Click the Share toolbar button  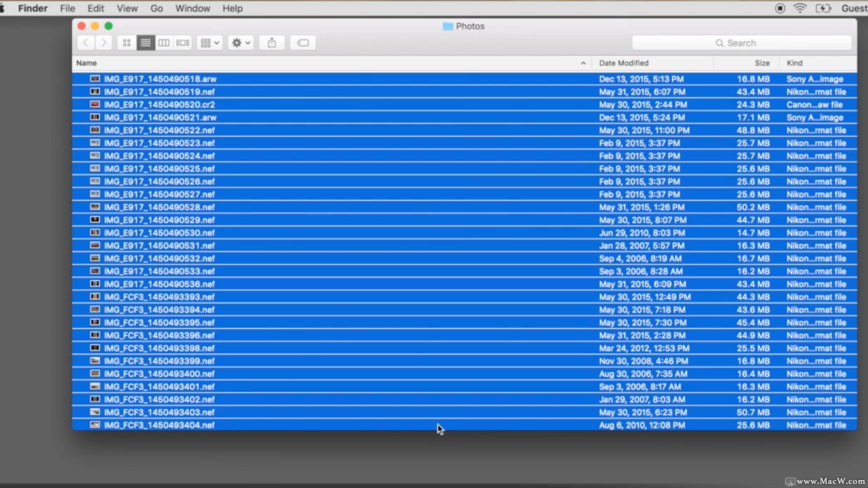click(x=272, y=43)
